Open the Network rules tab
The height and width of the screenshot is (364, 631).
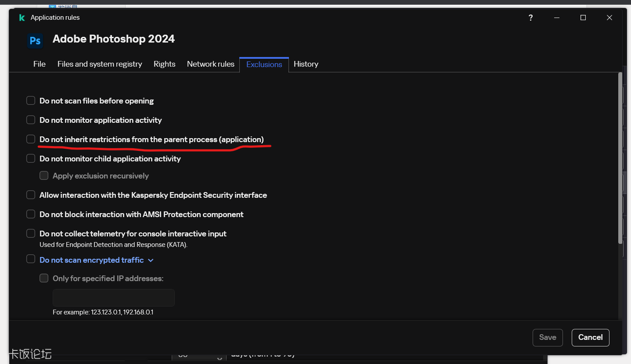[x=211, y=64]
